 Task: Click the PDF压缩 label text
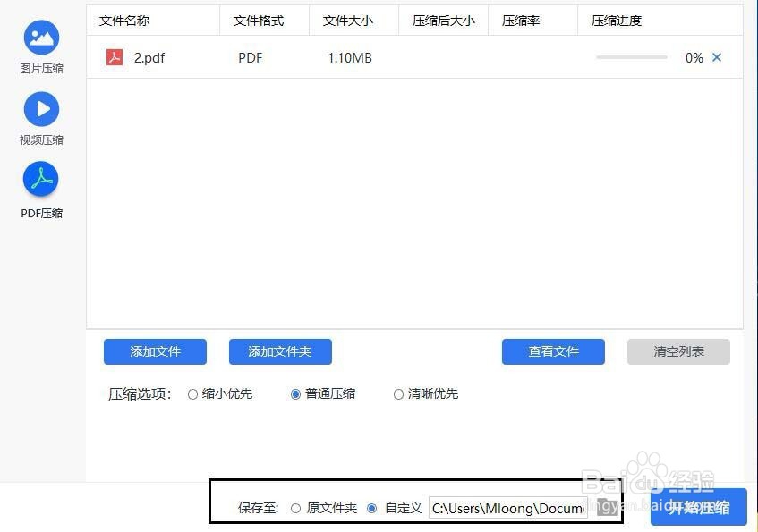pyautogui.click(x=41, y=213)
